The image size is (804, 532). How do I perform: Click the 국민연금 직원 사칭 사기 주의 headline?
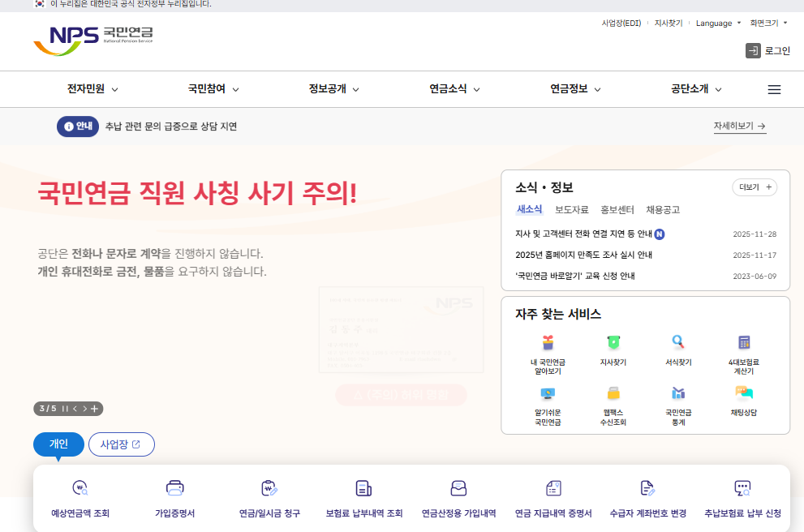(x=197, y=193)
